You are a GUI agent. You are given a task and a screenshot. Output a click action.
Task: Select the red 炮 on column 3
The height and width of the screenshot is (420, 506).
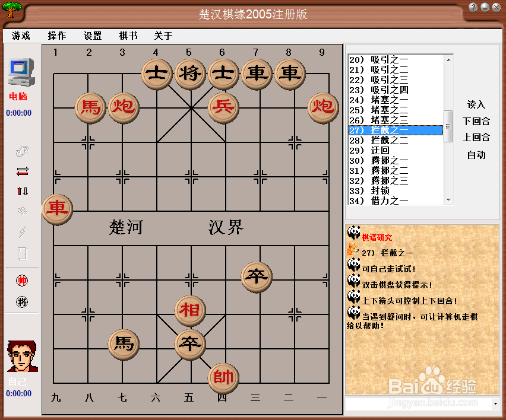124,108
